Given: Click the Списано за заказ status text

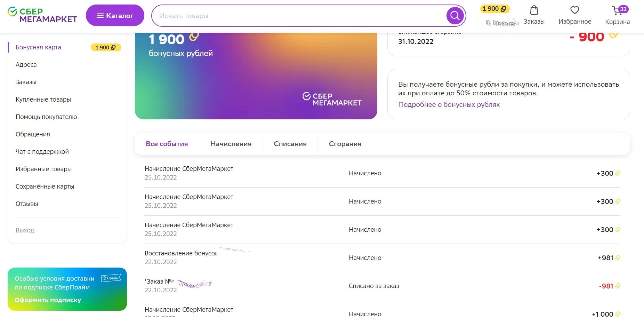Looking at the screenshot, I should pos(374,286).
